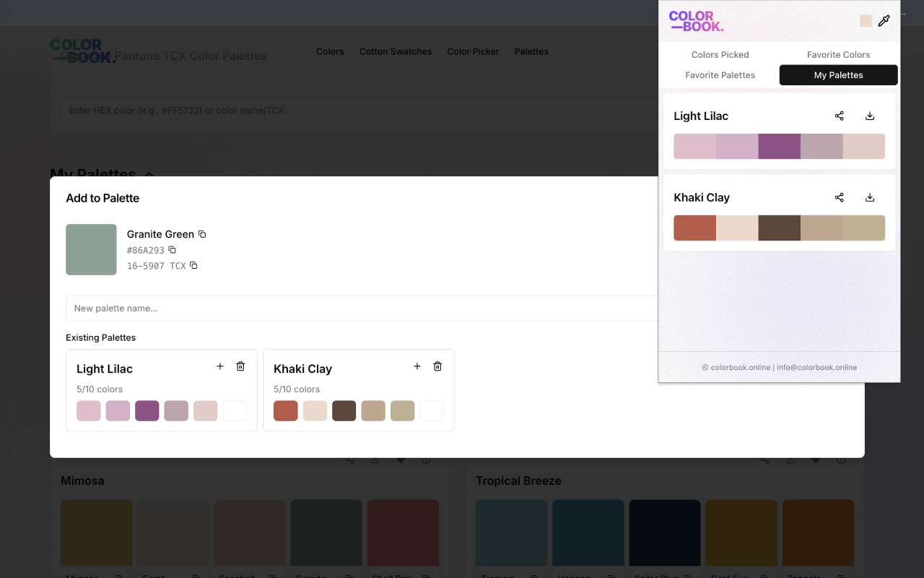Open the Favorite Colors tab
Image resolution: width=924 pixels, height=578 pixels.
click(838, 54)
